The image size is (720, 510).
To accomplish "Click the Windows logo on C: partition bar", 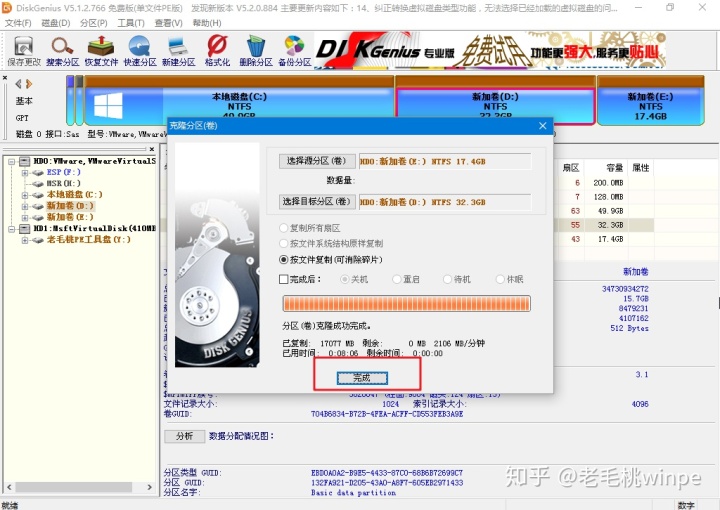I will 108,106.
